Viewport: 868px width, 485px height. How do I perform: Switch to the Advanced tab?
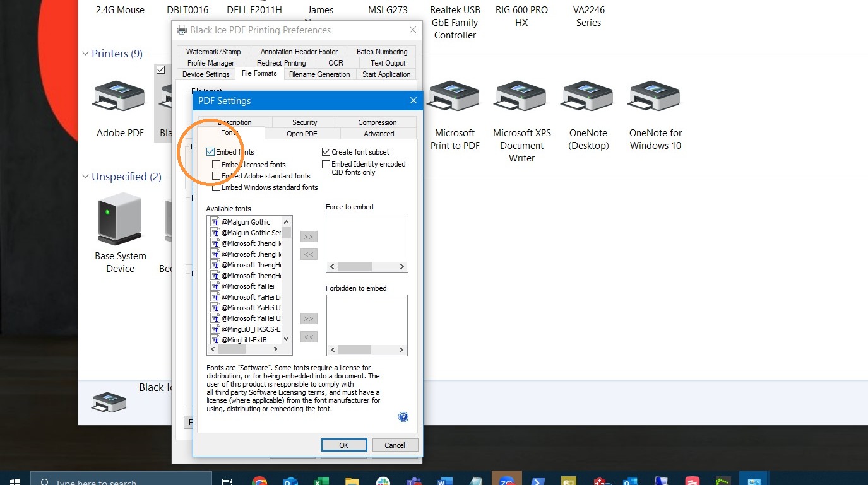coord(379,134)
